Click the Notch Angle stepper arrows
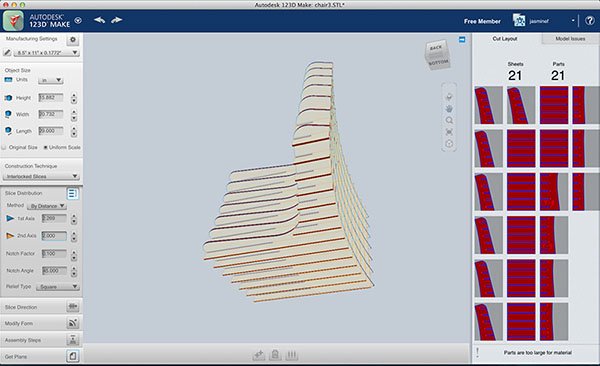600x366 pixels. tap(74, 271)
